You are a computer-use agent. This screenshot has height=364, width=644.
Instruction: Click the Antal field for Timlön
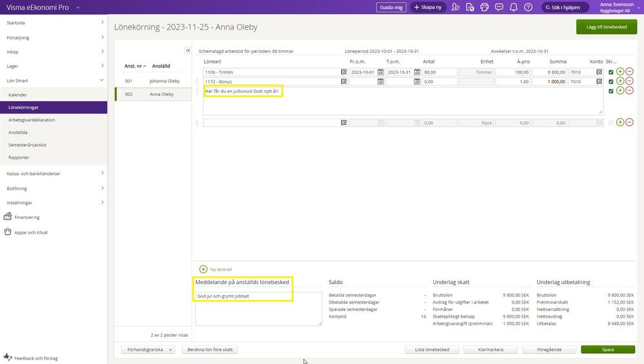click(440, 72)
